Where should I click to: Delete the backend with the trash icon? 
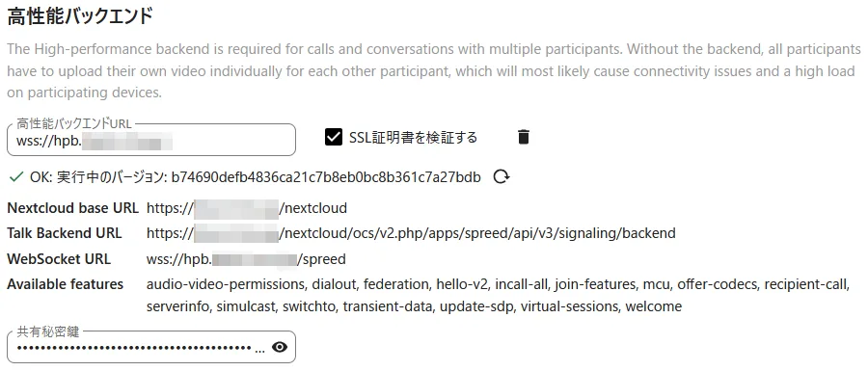click(x=523, y=137)
